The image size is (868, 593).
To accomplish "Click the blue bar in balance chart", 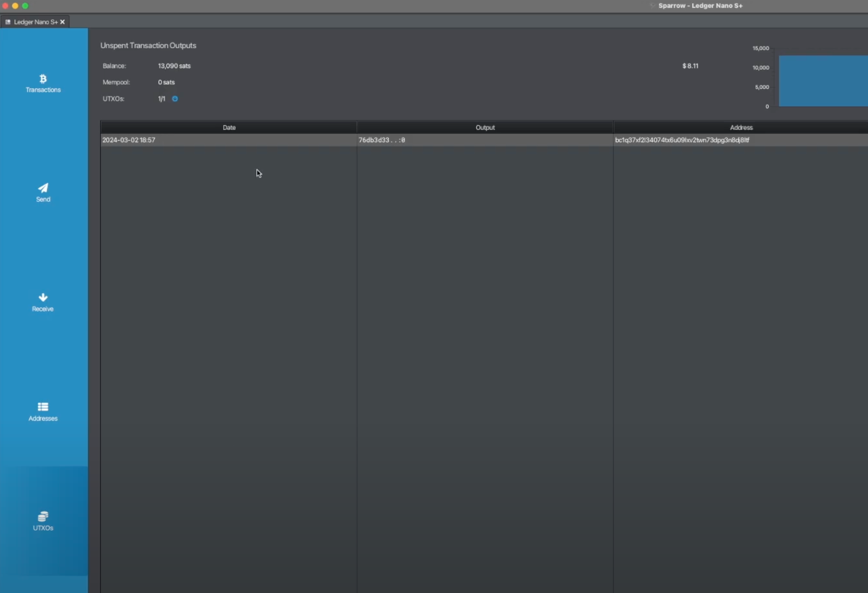I will [x=822, y=81].
